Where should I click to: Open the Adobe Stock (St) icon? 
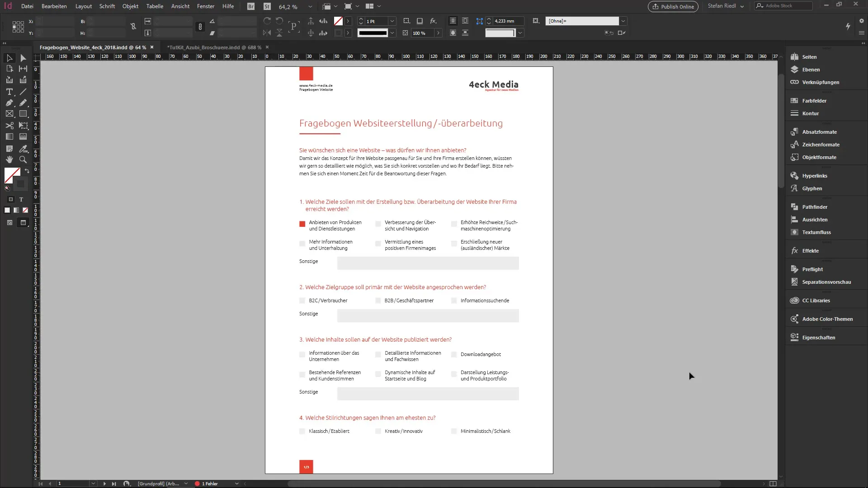point(267,6)
